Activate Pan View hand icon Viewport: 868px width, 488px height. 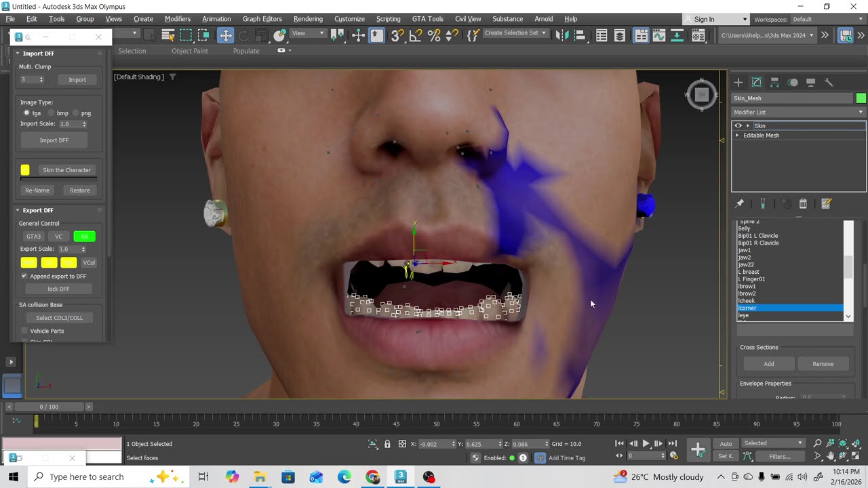tap(831, 456)
